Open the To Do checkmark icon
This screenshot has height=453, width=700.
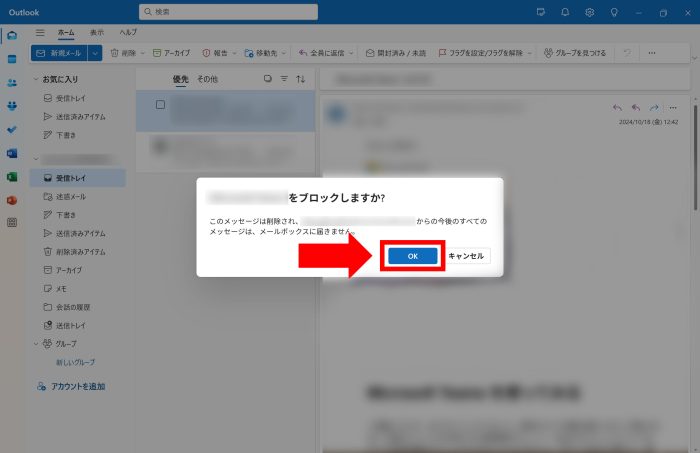12,129
